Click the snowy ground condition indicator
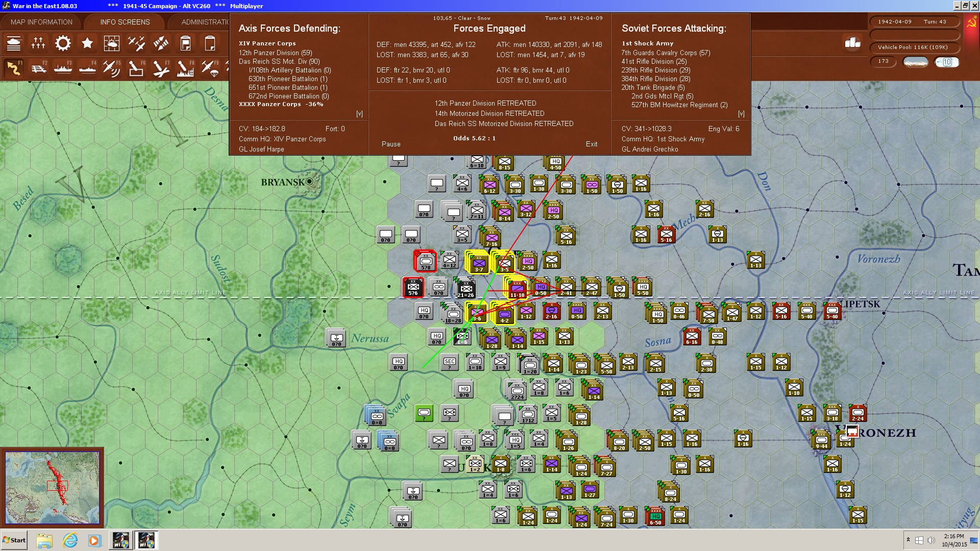Screen dimensions: 980x551 click(916, 62)
